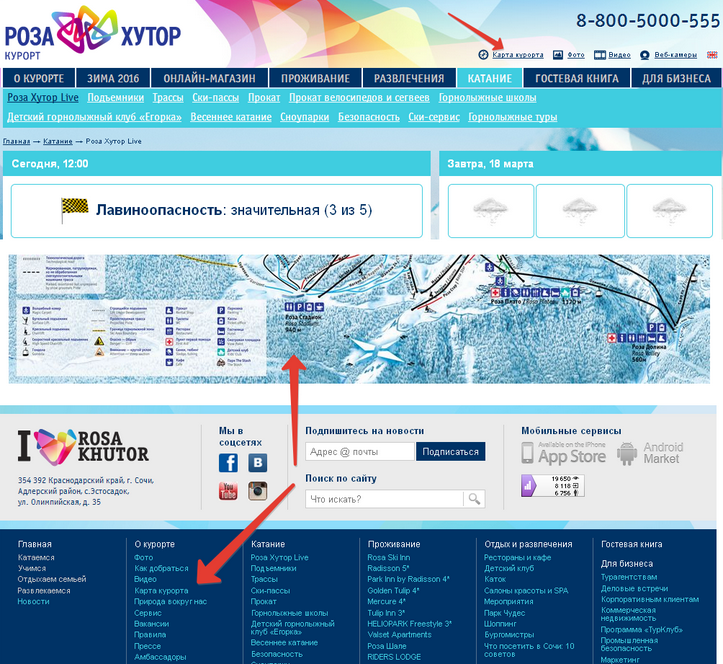Open footer link HELIOPARK Freestyle 3*
The width and height of the screenshot is (723, 664).
[409, 623]
